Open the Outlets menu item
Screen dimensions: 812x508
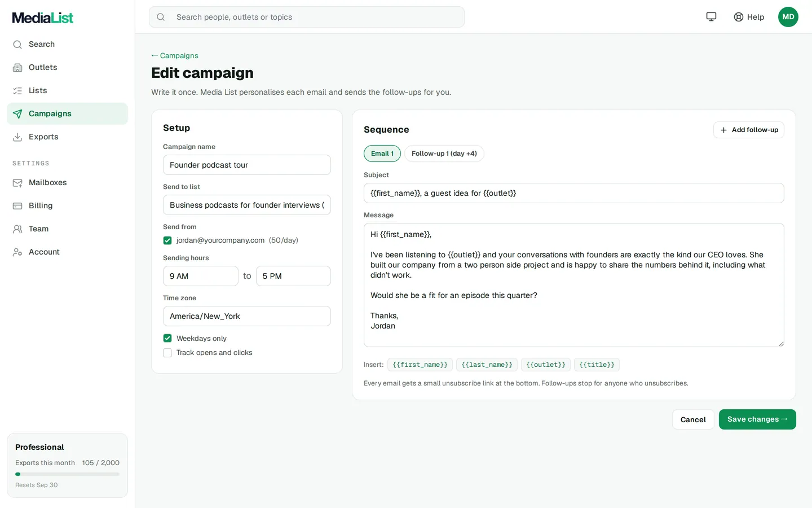67,68
